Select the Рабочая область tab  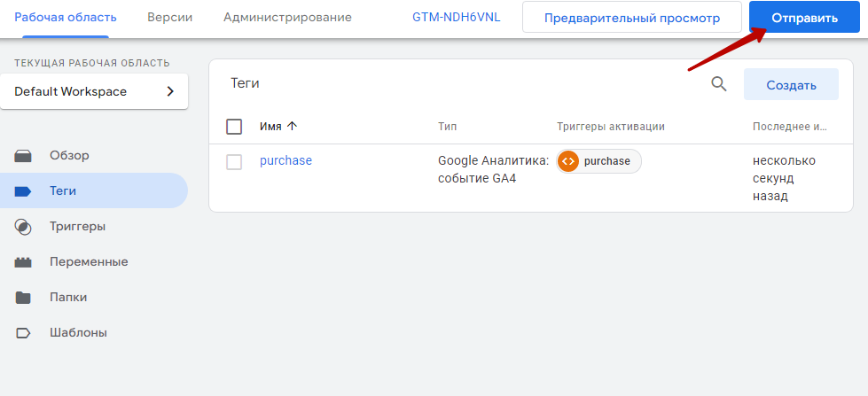(x=66, y=17)
